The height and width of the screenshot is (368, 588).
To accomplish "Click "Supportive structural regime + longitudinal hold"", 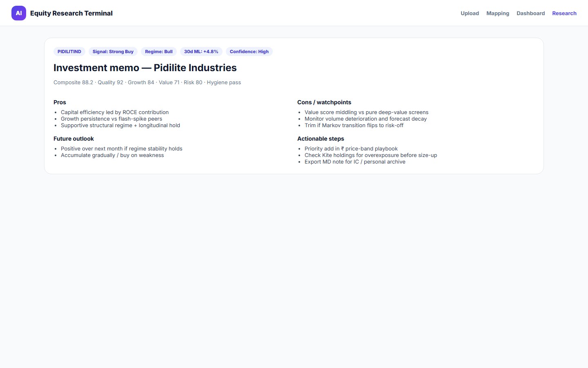I will pyautogui.click(x=120, y=125).
